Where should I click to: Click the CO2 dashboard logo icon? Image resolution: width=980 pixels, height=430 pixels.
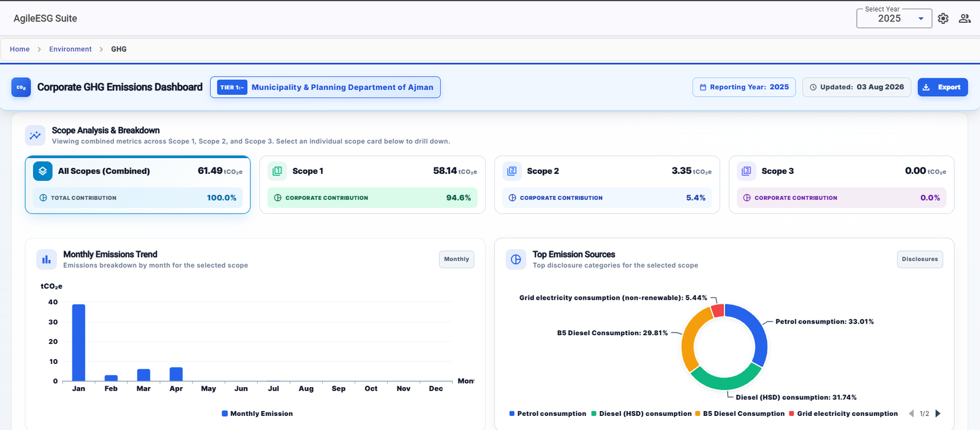click(21, 87)
